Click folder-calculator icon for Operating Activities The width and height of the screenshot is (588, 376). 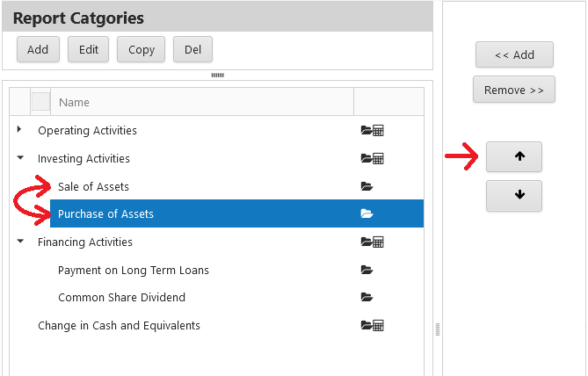(372, 130)
